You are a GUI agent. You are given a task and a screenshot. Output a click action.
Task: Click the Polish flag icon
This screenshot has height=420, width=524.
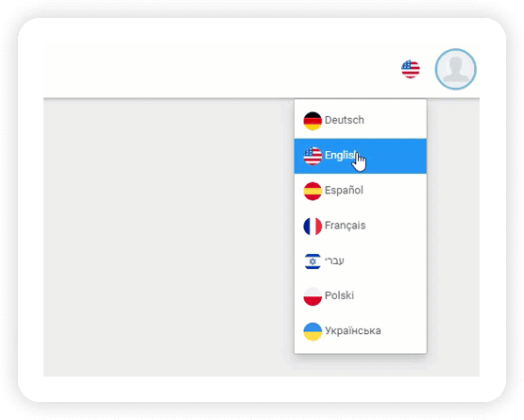click(x=313, y=296)
